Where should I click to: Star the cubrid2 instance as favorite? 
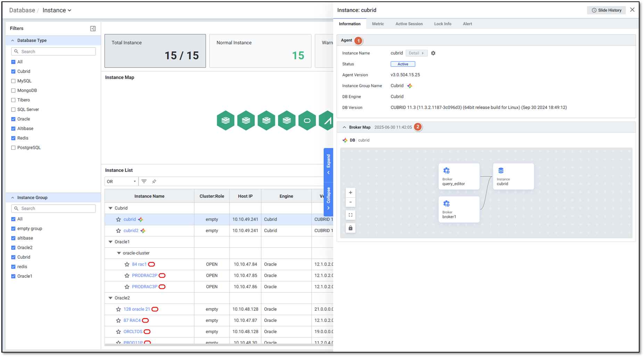click(118, 231)
